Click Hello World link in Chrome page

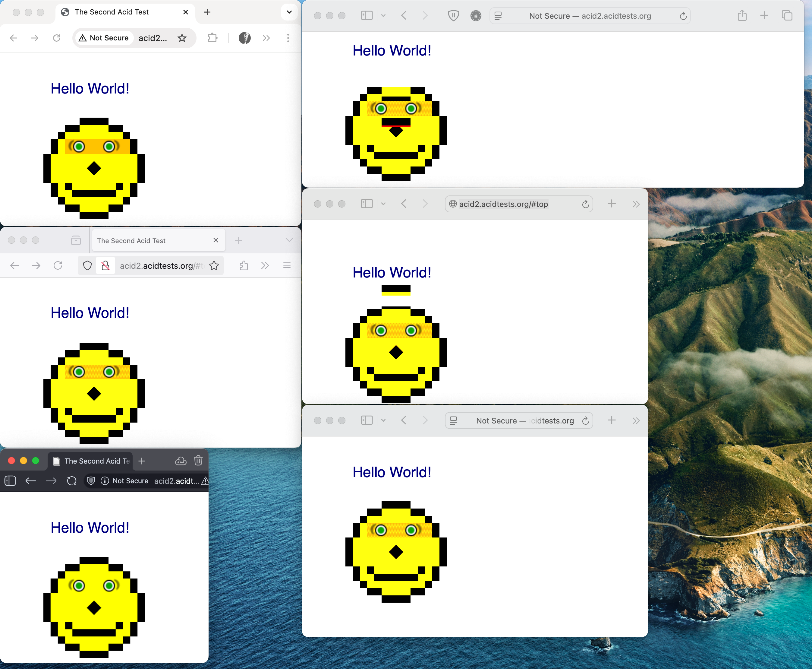[x=90, y=89]
